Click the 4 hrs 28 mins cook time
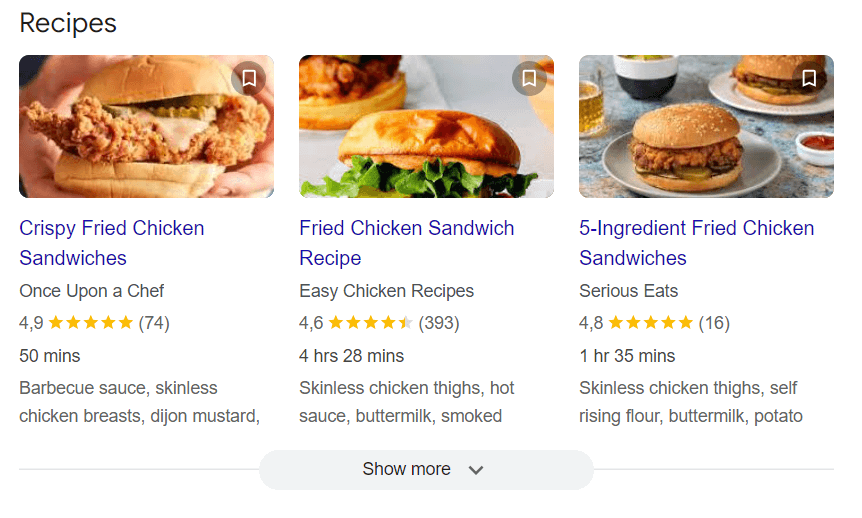The height and width of the screenshot is (518, 862). 351,356
